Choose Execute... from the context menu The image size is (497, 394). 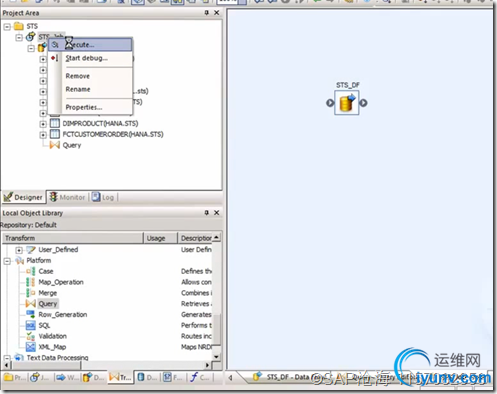point(90,45)
